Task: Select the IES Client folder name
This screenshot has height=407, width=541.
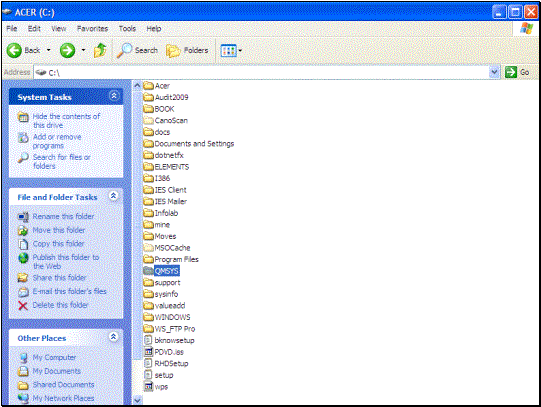Action: coord(170,190)
